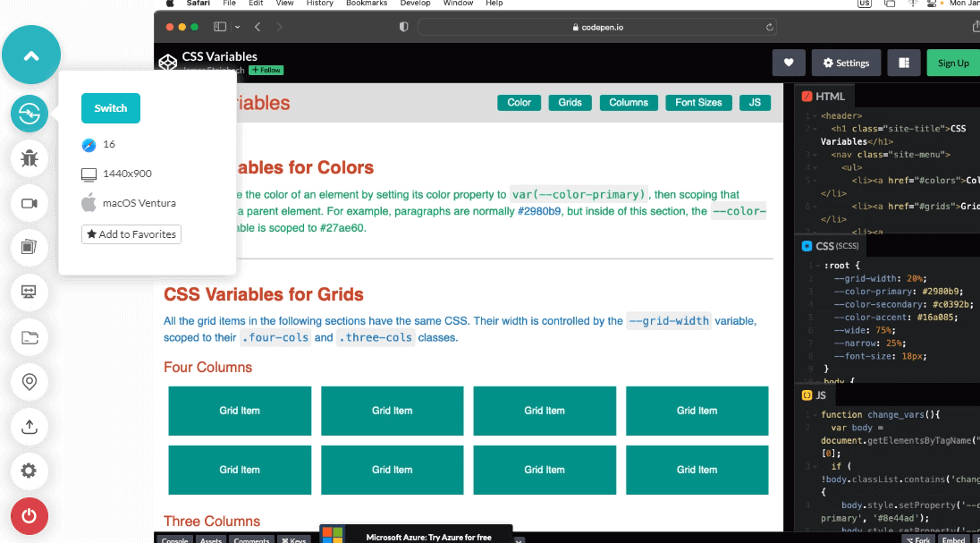Start a recording with the video camera icon
This screenshot has width=980, height=543.
point(30,203)
